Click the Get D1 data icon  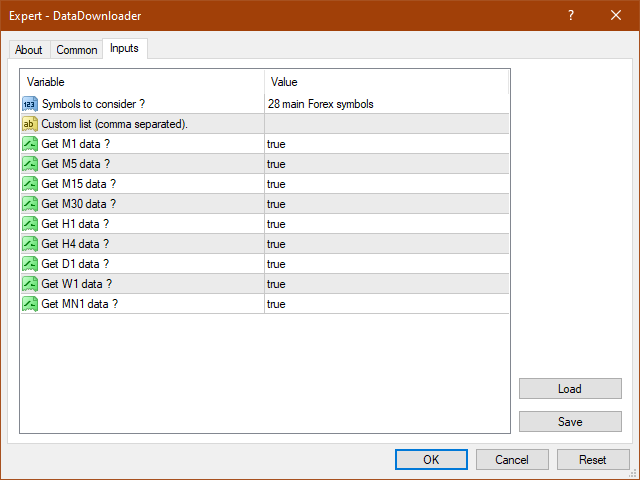tap(29, 264)
